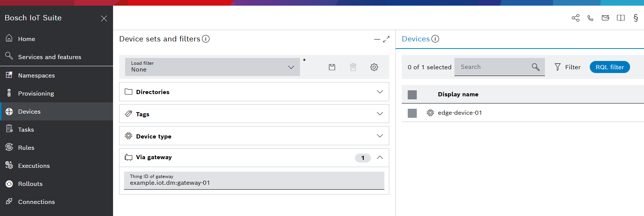
Task: Click the 0 of 1 selected text
Action: pyautogui.click(x=430, y=67)
